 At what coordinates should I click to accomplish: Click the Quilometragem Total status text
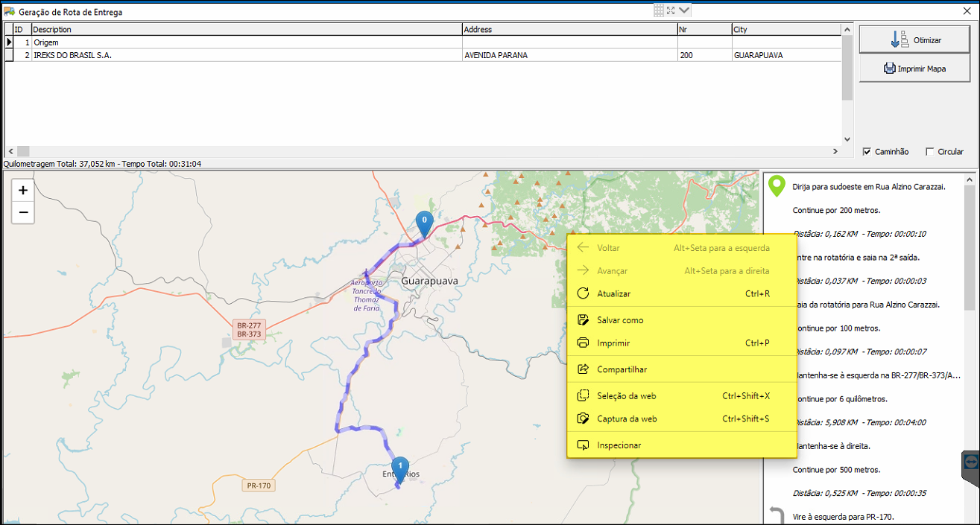[x=103, y=164]
